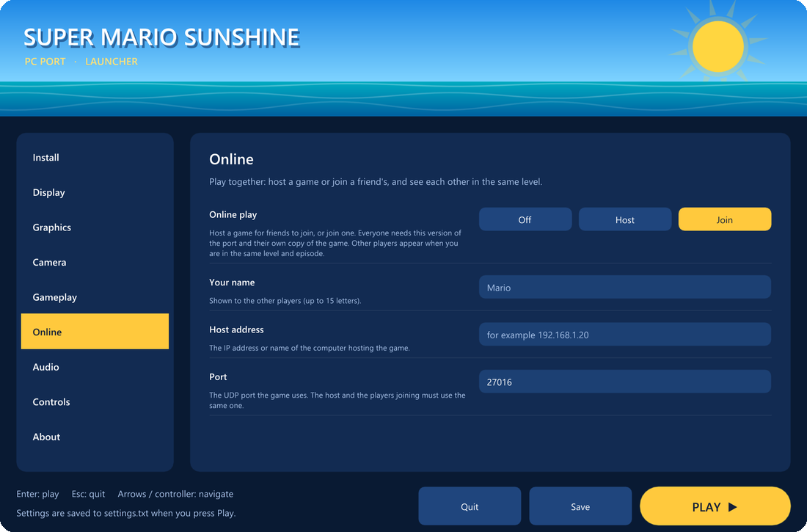The image size is (807, 532).
Task: Choose Host for Online play
Action: [625, 219]
